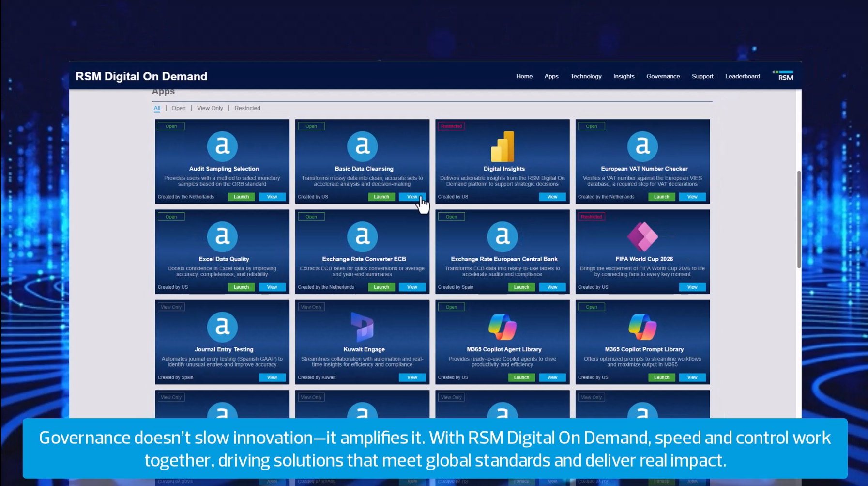
Task: Click the "Excel Data Quality" title text
Action: pos(224,259)
